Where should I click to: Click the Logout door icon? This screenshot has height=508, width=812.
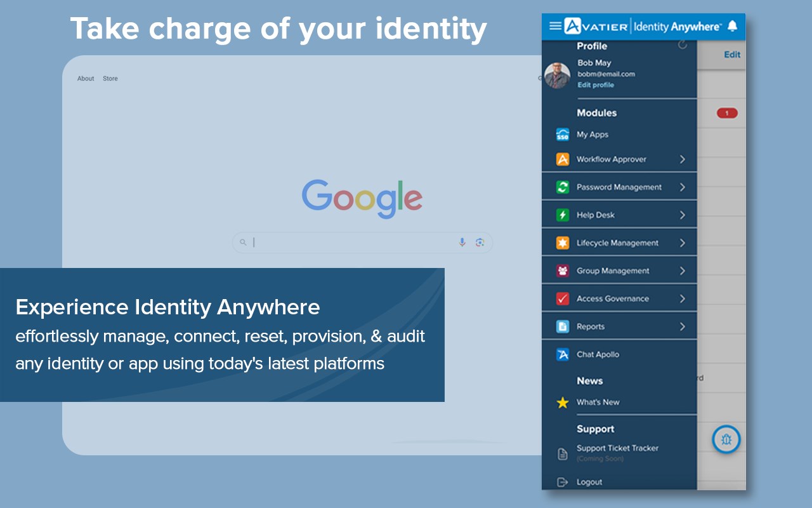click(563, 483)
